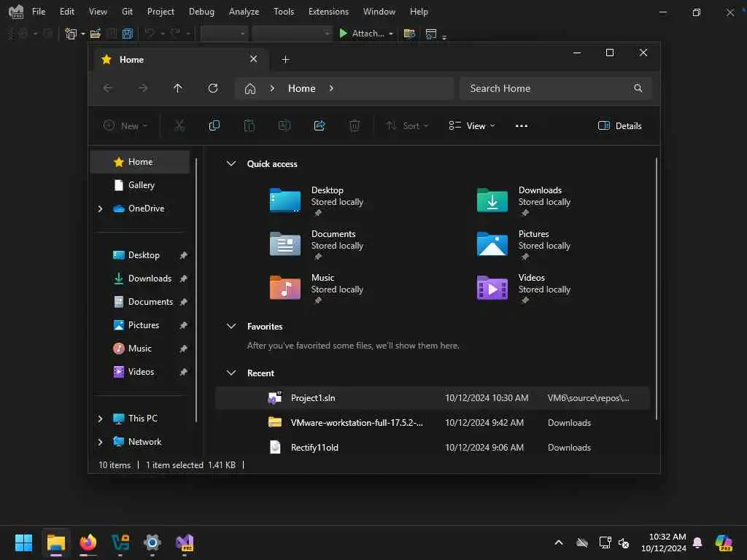Open Visual Studio File menu
Screen dimensions: 747x560
(x=39, y=12)
